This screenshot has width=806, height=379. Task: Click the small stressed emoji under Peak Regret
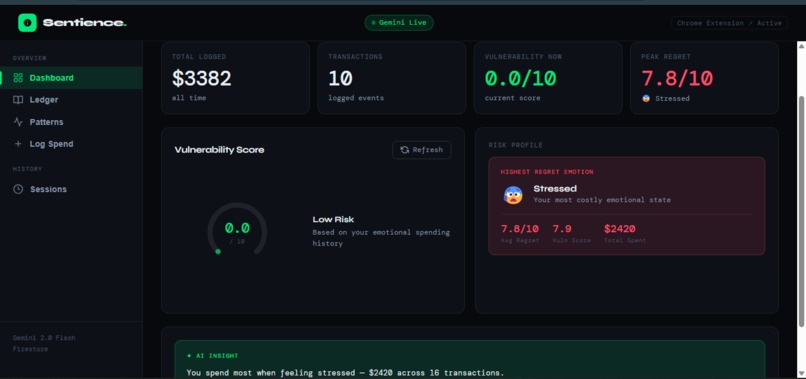coord(646,98)
